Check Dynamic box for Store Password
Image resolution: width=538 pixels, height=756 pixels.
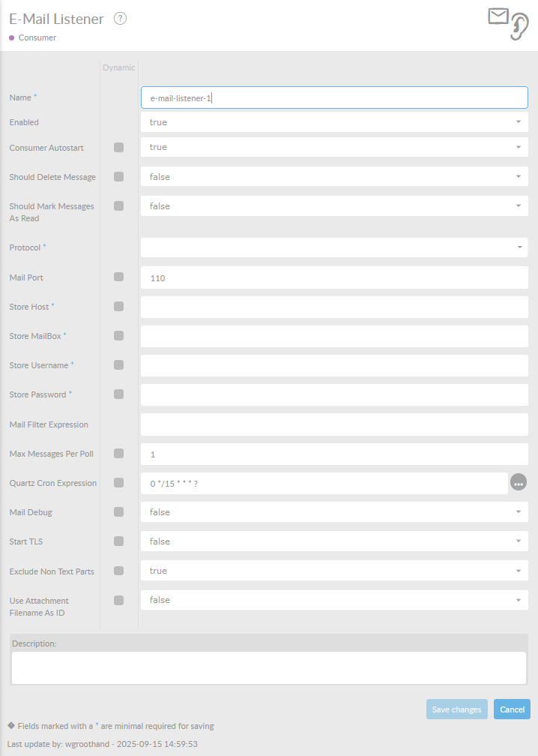(118, 394)
